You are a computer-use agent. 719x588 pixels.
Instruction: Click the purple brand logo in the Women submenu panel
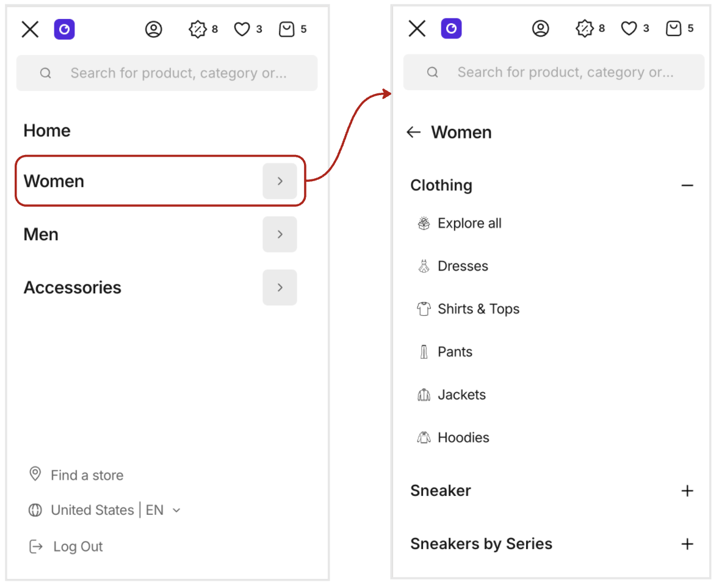[x=451, y=29]
